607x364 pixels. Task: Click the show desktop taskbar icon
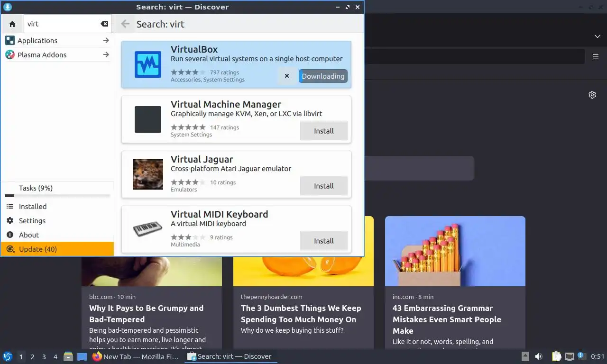82,356
